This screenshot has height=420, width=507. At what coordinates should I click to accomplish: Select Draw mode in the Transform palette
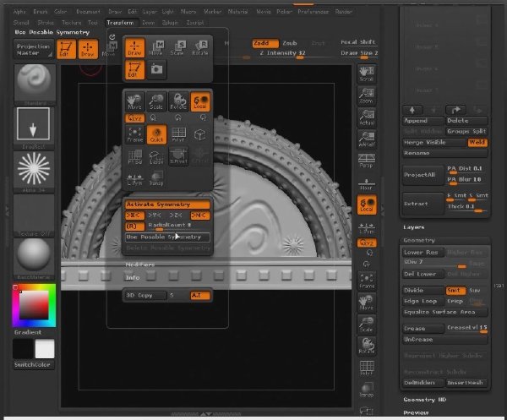pos(134,48)
